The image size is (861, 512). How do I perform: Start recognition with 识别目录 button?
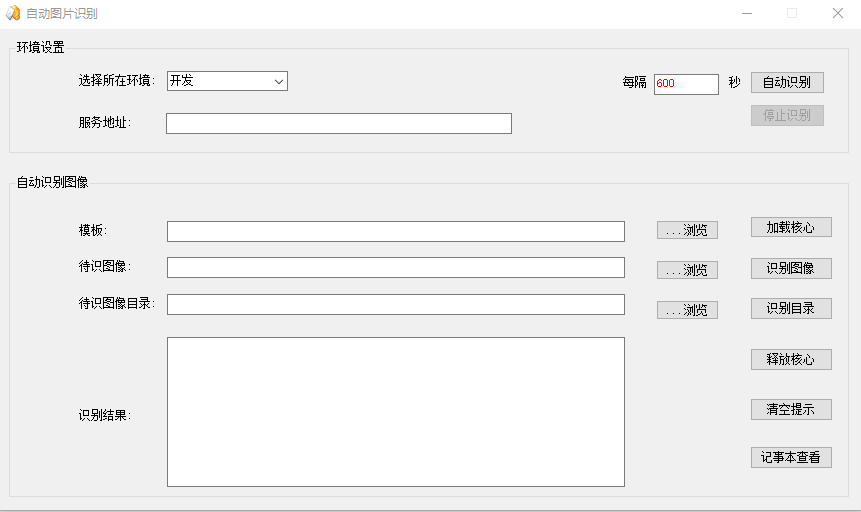click(790, 308)
